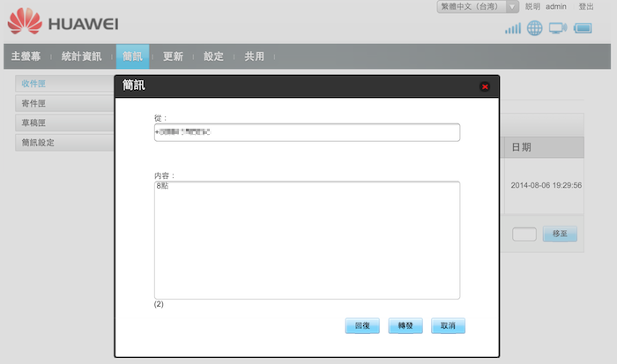Click the 登出 logout link
Screen dimensions: 617x364
point(586,7)
